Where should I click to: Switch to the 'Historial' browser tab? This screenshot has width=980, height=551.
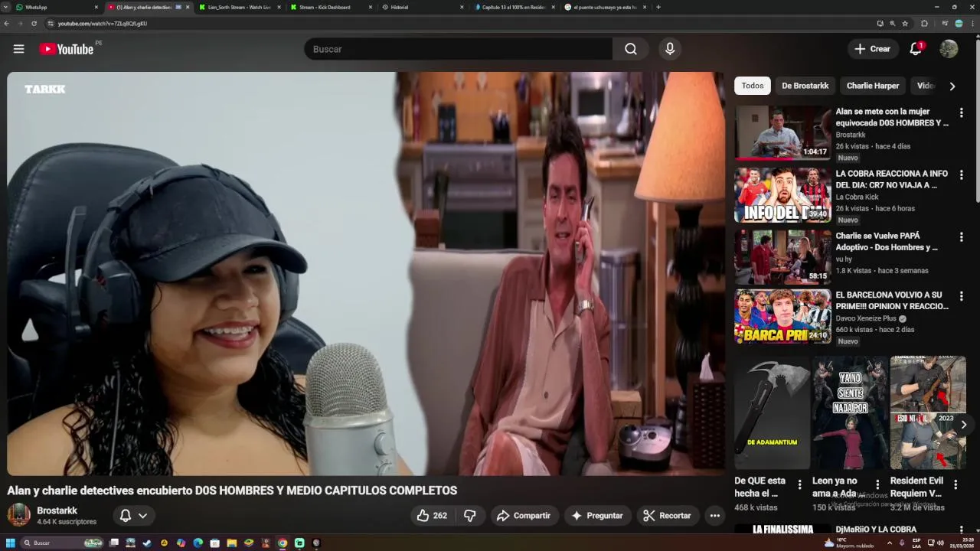point(421,7)
